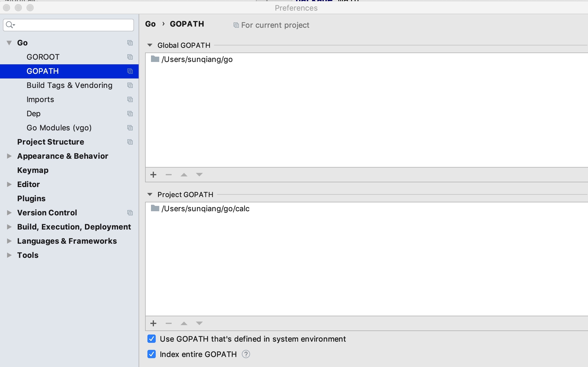Click the remove icon under Global GOPATH
Screen dimensions: 588x367
click(169, 174)
